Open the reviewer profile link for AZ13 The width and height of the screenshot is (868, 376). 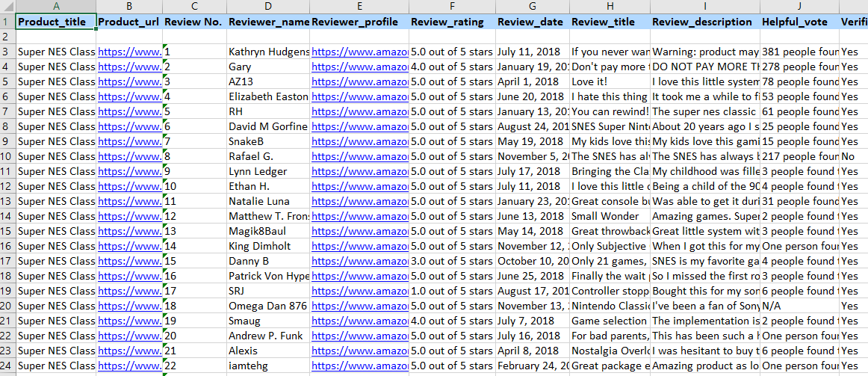(x=360, y=81)
